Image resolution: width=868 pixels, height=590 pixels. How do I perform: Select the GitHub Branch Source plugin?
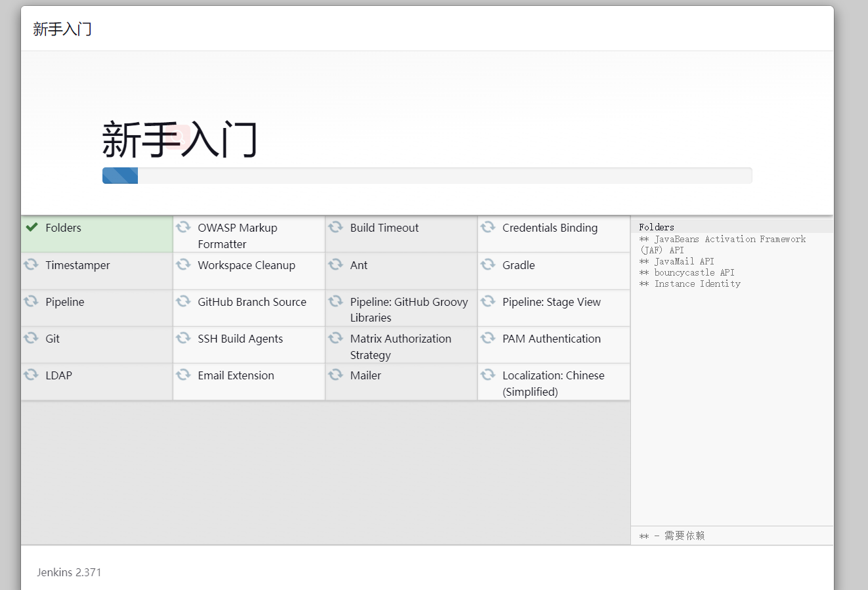(x=251, y=302)
